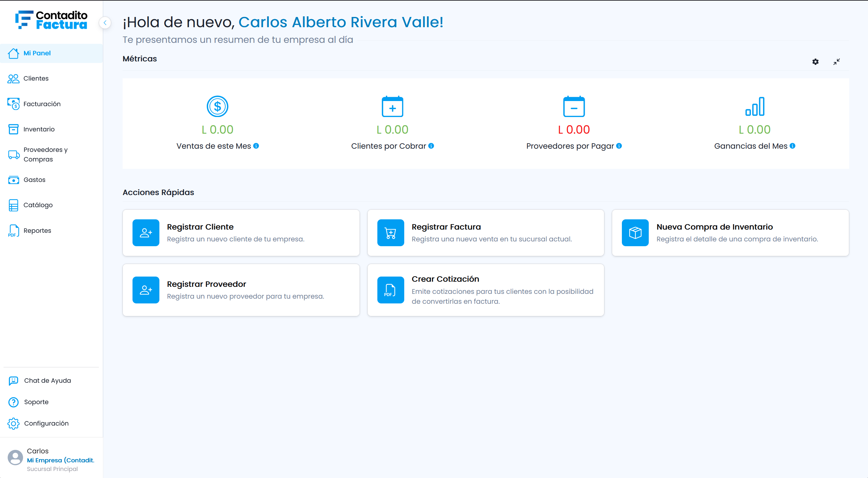Open Clientes in the sidebar
The width and height of the screenshot is (868, 478).
[x=51, y=78]
